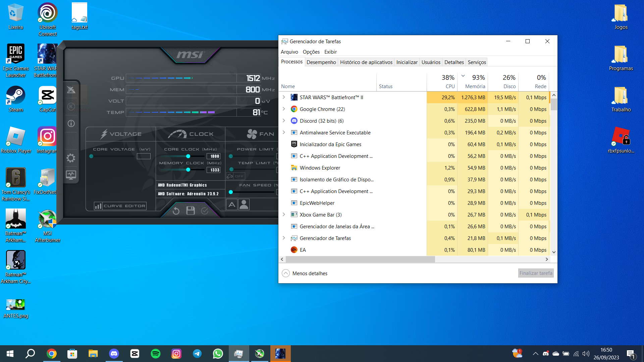Reset Afterburner settings with the reset icon
The width and height of the screenshot is (644, 362).
pos(176,211)
